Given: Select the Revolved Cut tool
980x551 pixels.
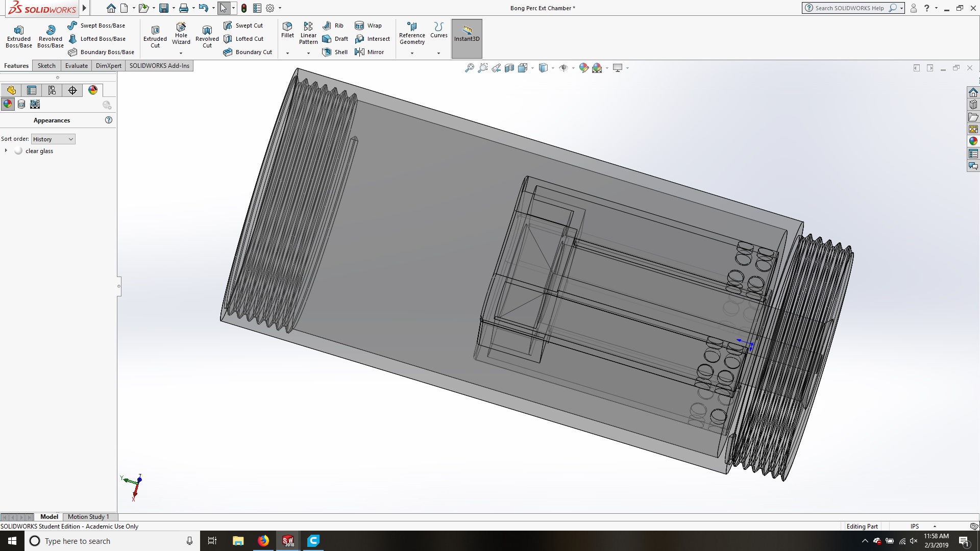Looking at the screenshot, I should [x=207, y=36].
